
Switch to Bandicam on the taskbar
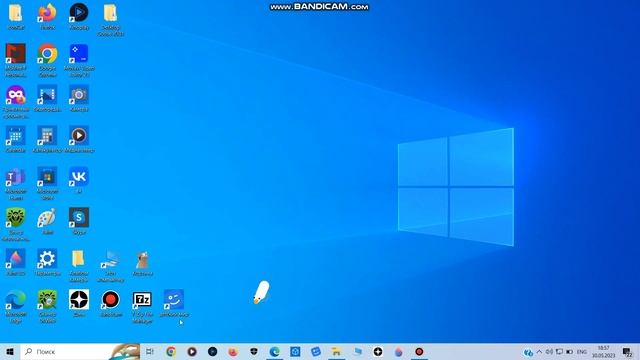point(419,351)
